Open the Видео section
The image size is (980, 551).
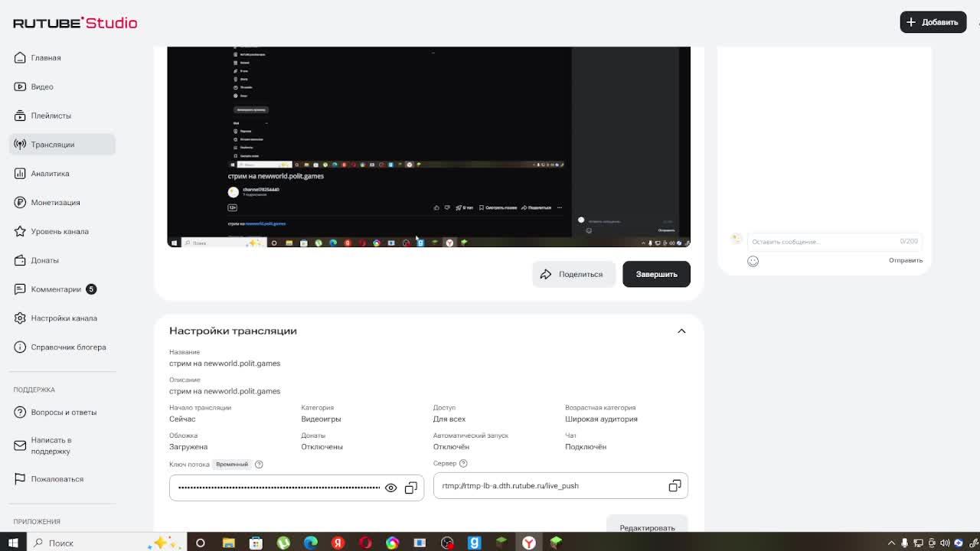pos(42,86)
